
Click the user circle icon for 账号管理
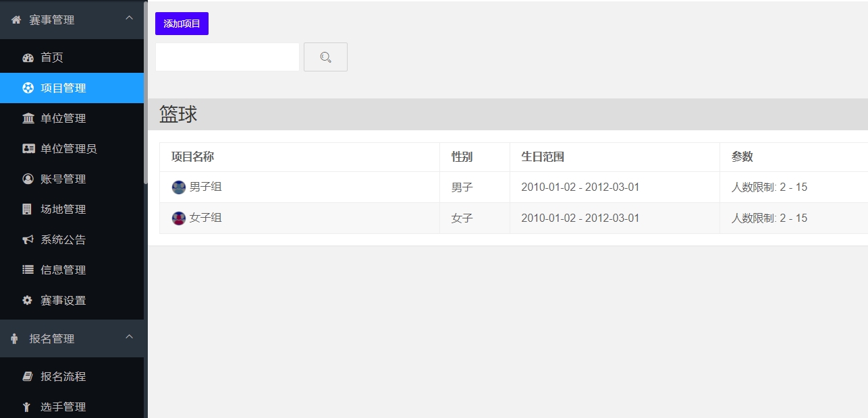pos(28,179)
